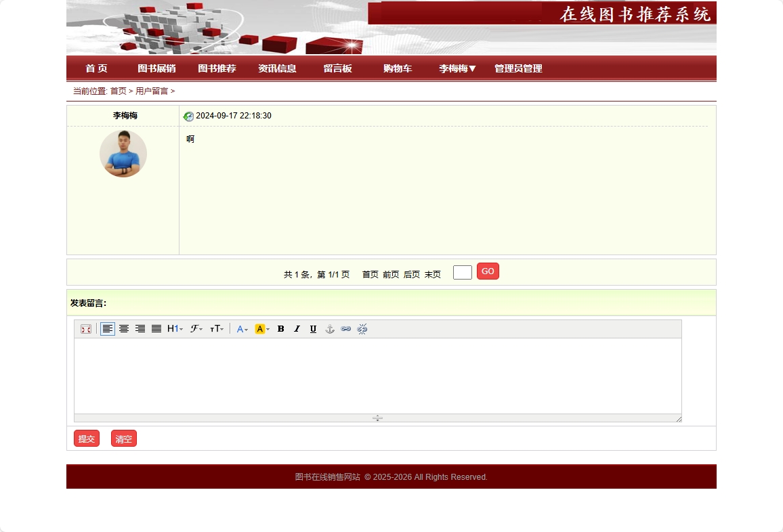This screenshot has width=783, height=532.
Task: Align text left in editor
Action: click(108, 329)
